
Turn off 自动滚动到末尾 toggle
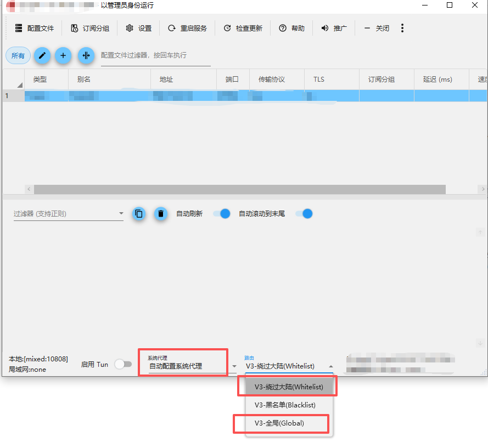[304, 214]
